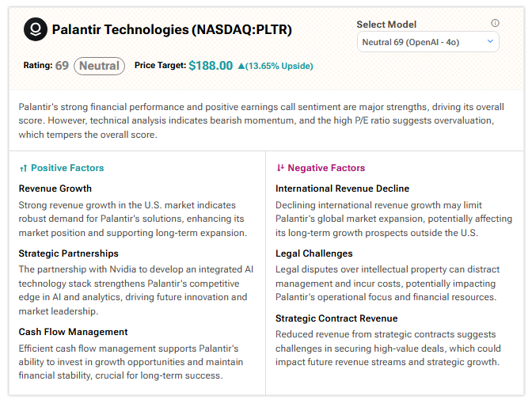The image size is (532, 400).
Task: Click the Palantir logo icon
Action: (x=36, y=30)
